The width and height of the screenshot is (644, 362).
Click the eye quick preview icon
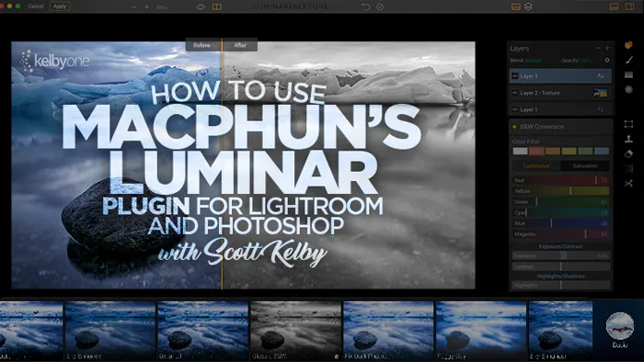tap(201, 6)
